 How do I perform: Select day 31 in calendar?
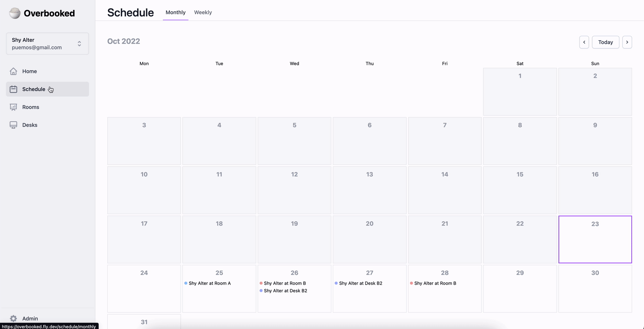[x=144, y=322]
